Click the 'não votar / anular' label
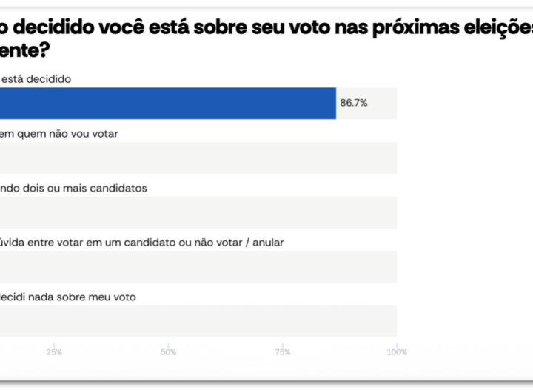This screenshot has width=533, height=392. pyautogui.click(x=141, y=242)
